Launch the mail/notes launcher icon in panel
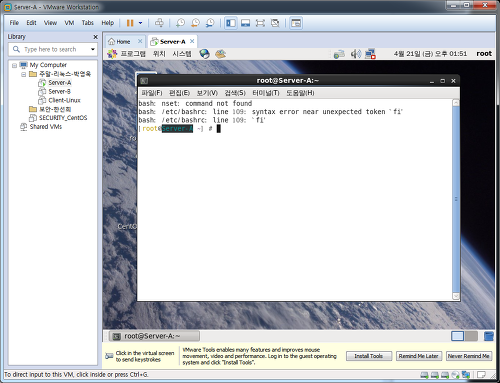500x383 pixels. coord(220,54)
